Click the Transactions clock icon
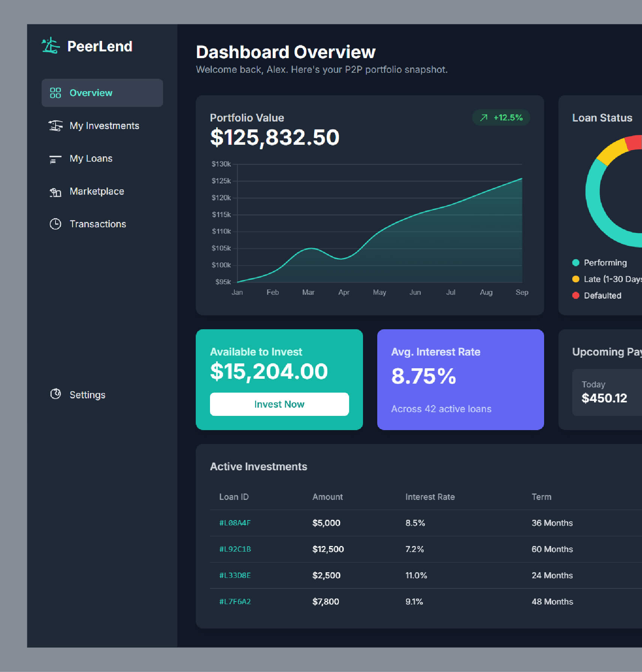Image resolution: width=642 pixels, height=672 pixels. pyautogui.click(x=55, y=224)
